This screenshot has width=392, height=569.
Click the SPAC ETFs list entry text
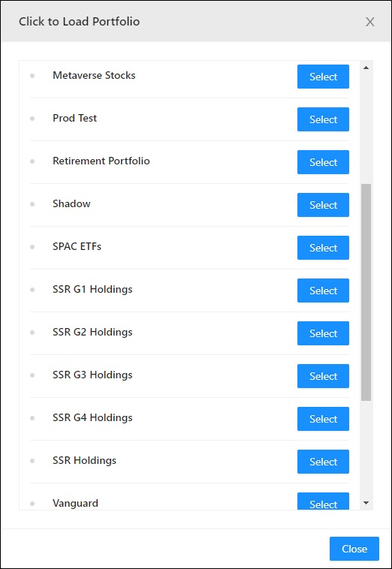click(x=77, y=246)
